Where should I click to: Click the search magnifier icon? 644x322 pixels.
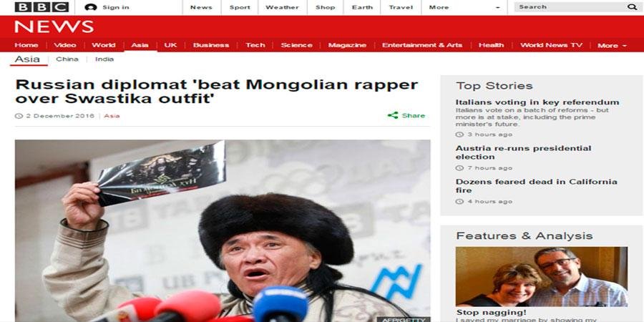tap(632, 7)
